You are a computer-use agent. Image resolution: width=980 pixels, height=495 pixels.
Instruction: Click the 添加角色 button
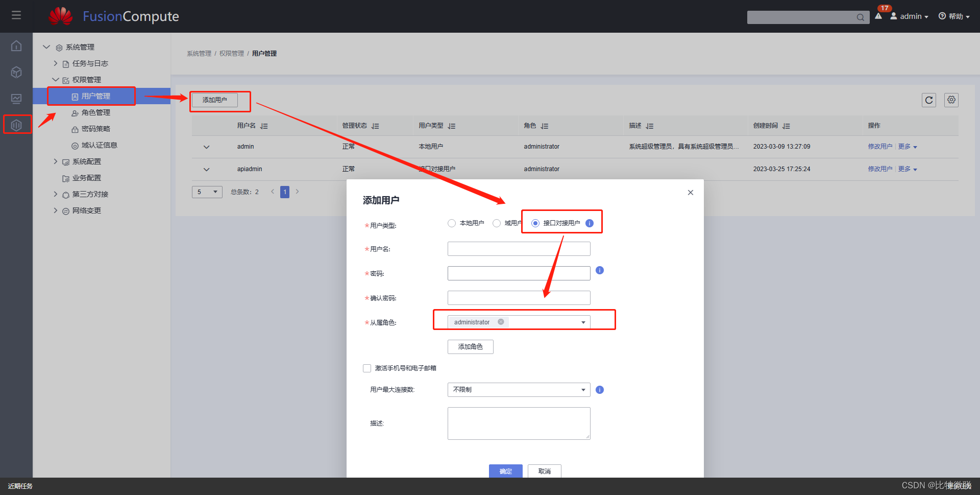470,346
